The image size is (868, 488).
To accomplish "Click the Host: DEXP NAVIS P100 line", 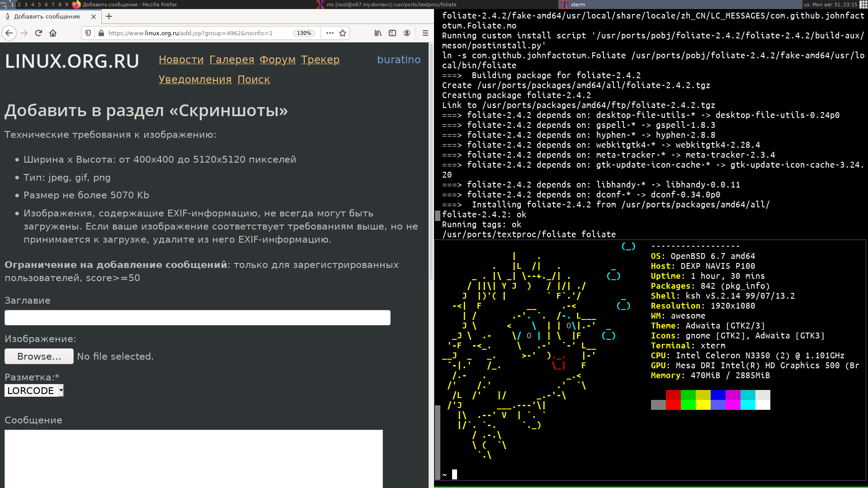I will 703,266.
